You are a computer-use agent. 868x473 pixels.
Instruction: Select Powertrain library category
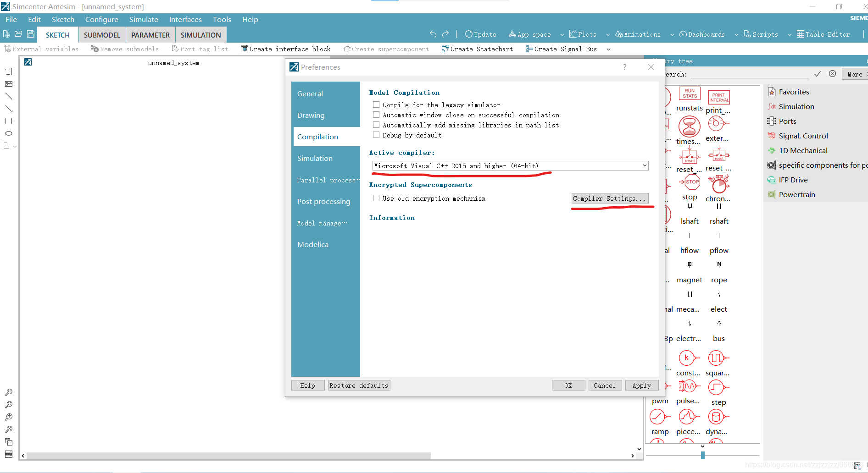tap(797, 194)
